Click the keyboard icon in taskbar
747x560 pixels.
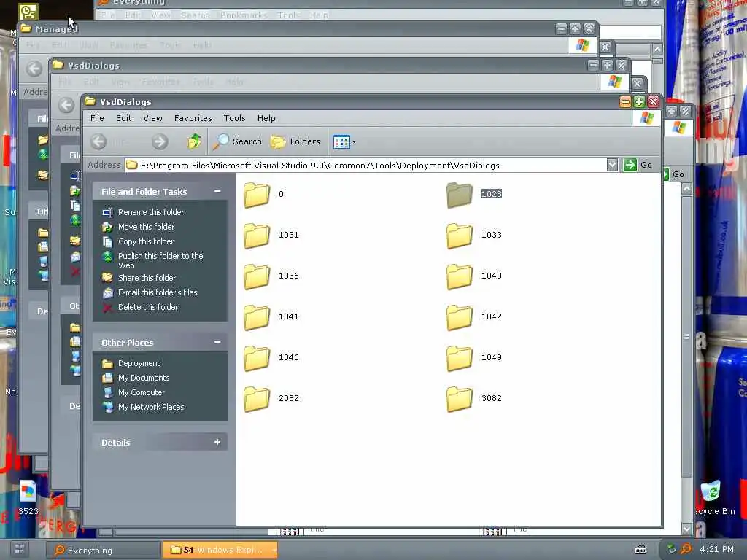coord(640,550)
